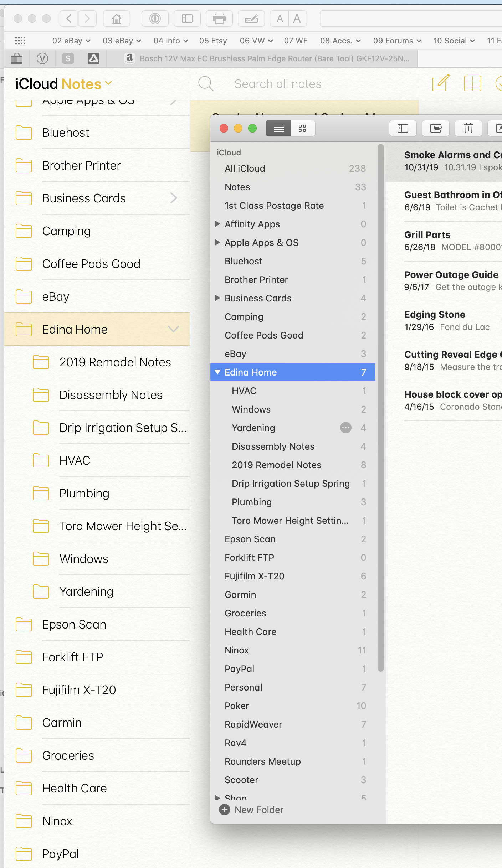Open the 07 WF bookmark
Viewport: 502px width, 868px height.
point(296,41)
